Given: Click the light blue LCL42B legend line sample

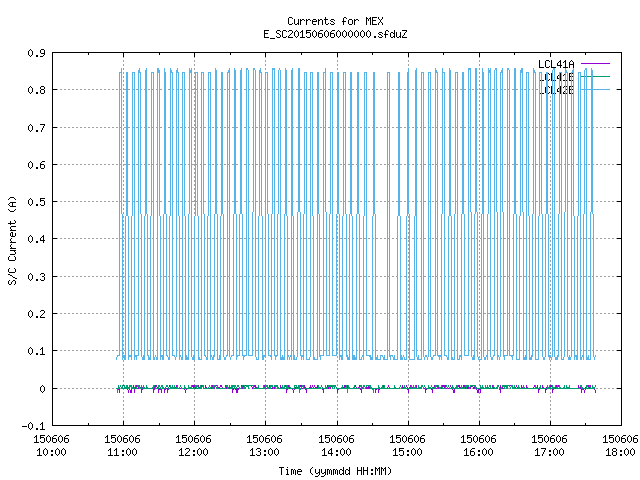Looking at the screenshot, I should (595, 89).
